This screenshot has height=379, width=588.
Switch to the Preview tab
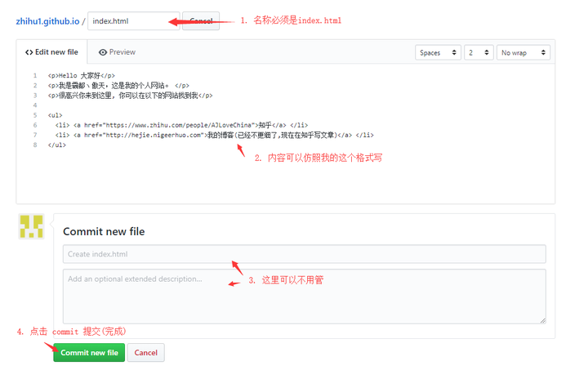click(117, 52)
